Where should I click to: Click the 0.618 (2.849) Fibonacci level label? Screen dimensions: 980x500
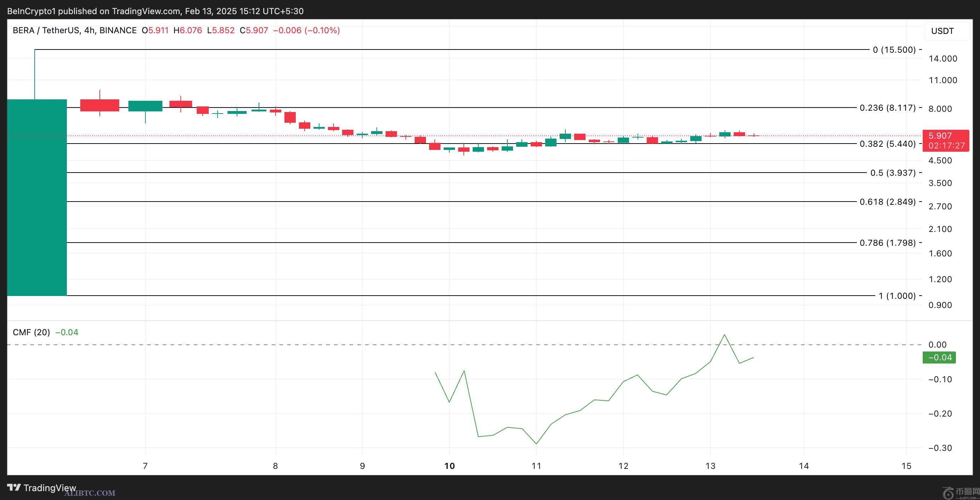coord(888,202)
